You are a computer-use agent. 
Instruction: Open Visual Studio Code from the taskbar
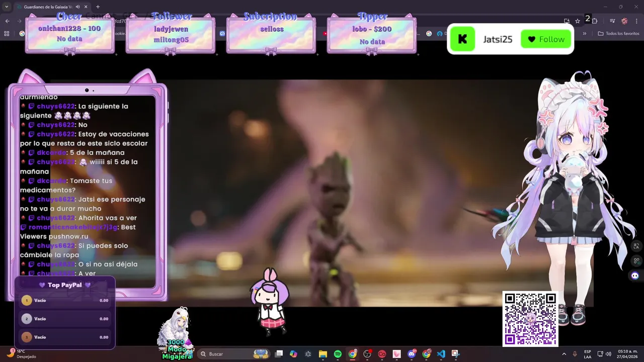click(441, 354)
